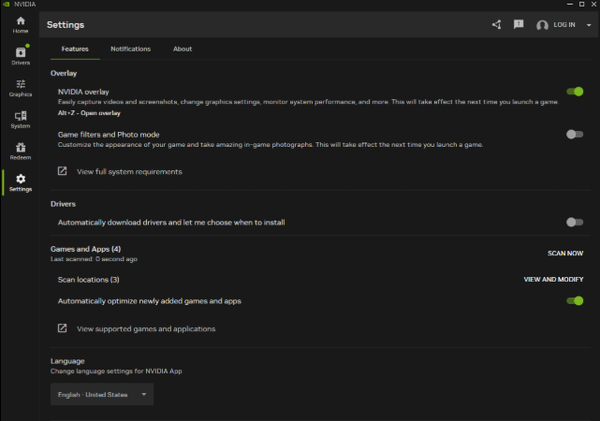Click the SCAN NOW button
600x421 pixels.
pos(565,253)
